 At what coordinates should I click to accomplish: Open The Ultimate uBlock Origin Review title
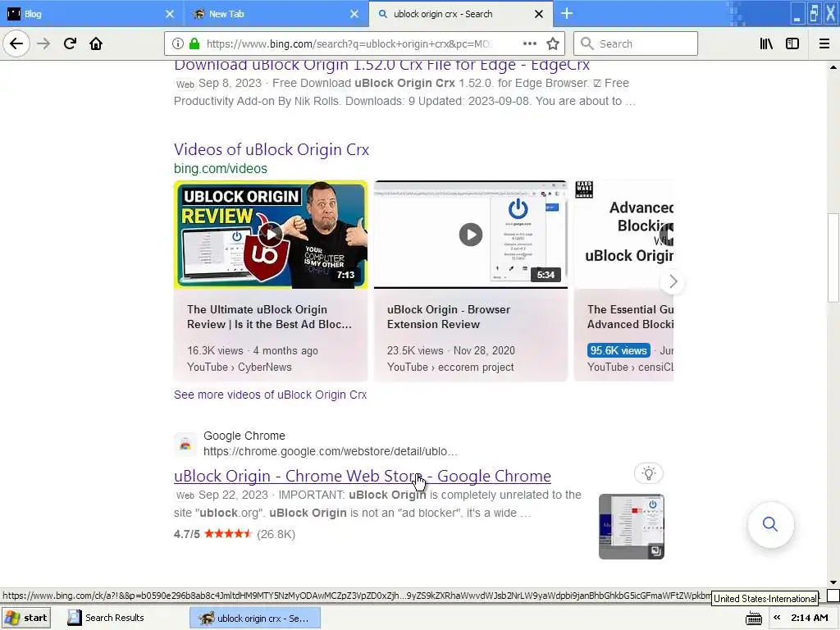point(269,317)
